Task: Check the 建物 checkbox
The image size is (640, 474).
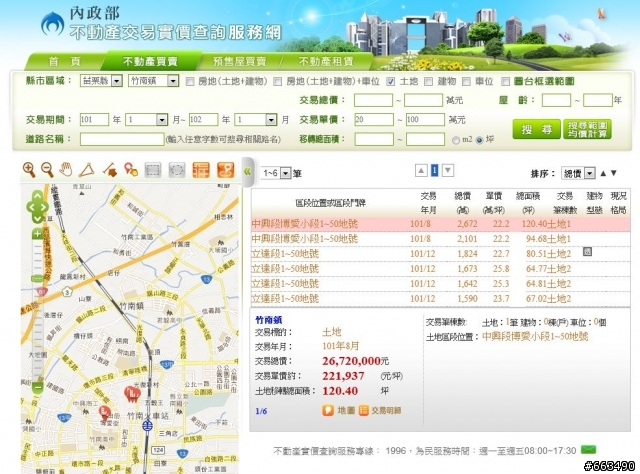Action: (428, 82)
